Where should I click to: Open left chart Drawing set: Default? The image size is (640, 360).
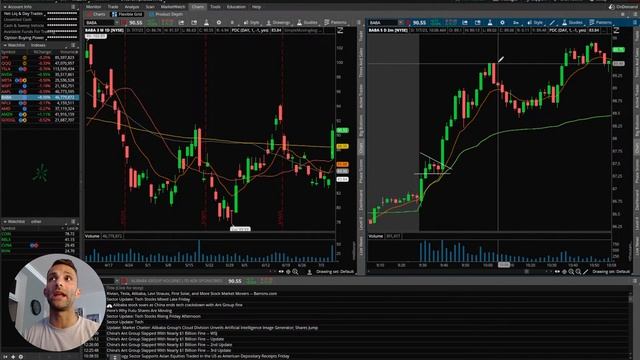point(335,272)
